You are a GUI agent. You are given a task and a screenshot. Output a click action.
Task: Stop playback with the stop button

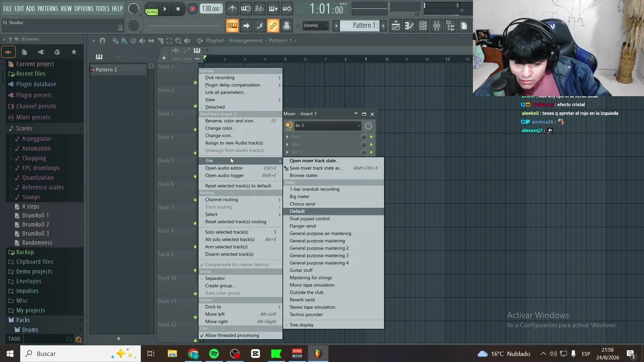coord(178,9)
